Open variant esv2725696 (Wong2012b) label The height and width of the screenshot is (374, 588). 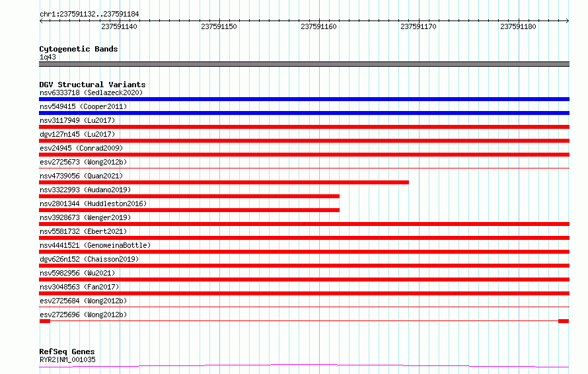click(x=83, y=315)
